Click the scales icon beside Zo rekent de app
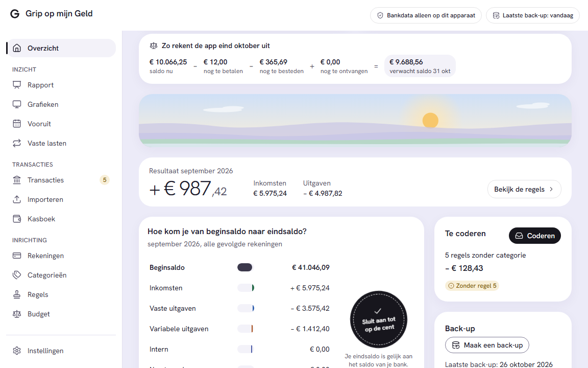The image size is (588, 368). 153,46
